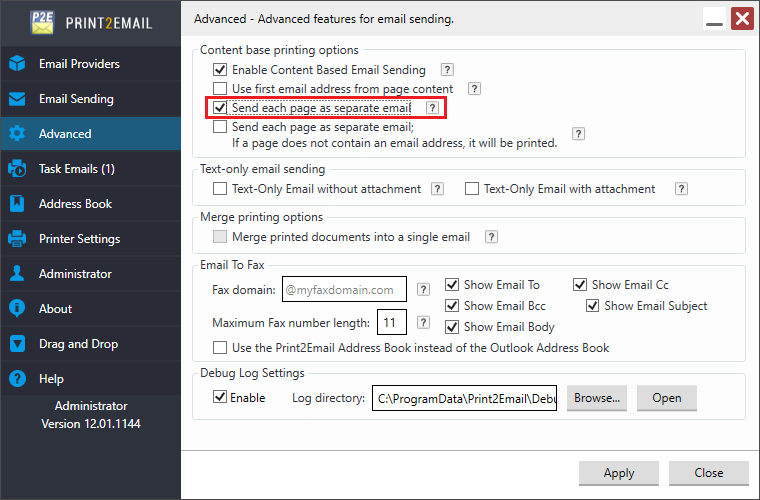Open help for Text-Only Email with attachment
This screenshot has width=760, height=500.
681,188
